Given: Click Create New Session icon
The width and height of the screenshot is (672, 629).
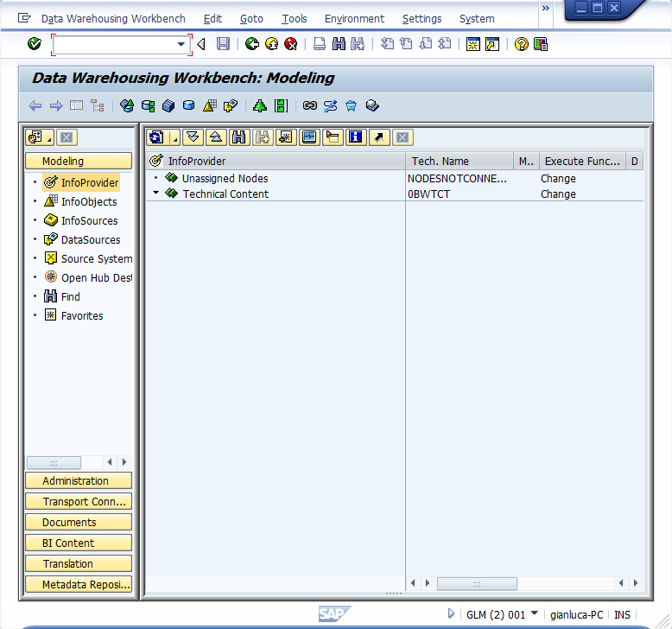Looking at the screenshot, I should point(473,44).
